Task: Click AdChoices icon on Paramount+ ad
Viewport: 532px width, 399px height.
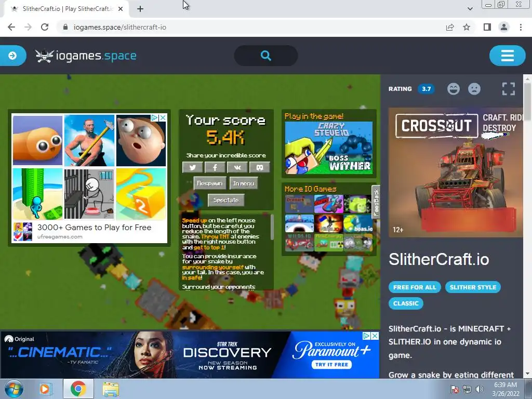Action: 366,336
